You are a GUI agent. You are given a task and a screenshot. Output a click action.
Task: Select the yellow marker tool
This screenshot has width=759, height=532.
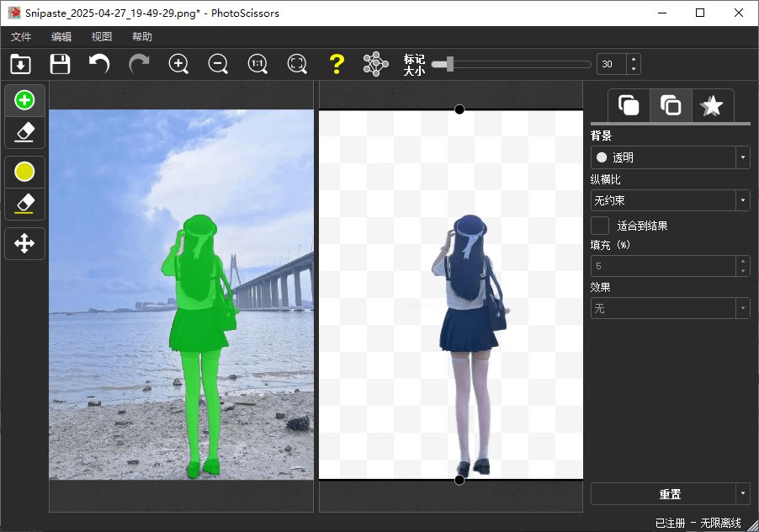pyautogui.click(x=25, y=172)
